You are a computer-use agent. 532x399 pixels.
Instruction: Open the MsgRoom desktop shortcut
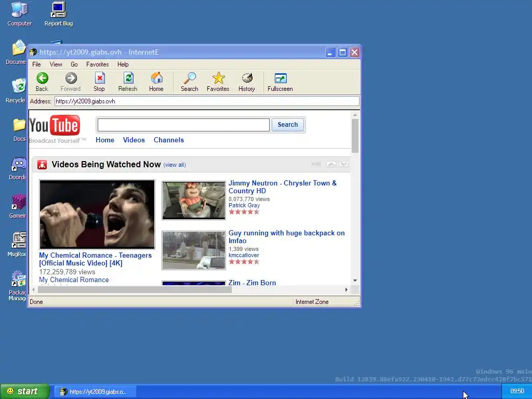(x=18, y=245)
